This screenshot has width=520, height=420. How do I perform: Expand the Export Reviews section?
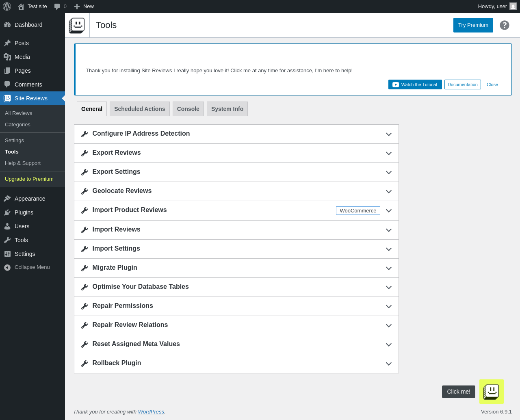point(389,153)
